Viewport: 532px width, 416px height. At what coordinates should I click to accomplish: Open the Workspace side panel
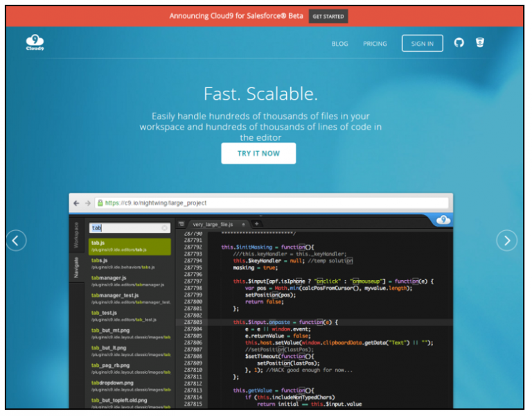pyautogui.click(x=76, y=235)
